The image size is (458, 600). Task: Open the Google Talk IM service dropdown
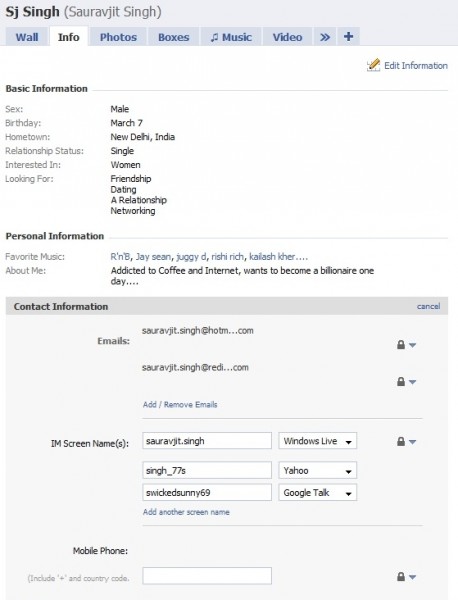tap(318, 492)
